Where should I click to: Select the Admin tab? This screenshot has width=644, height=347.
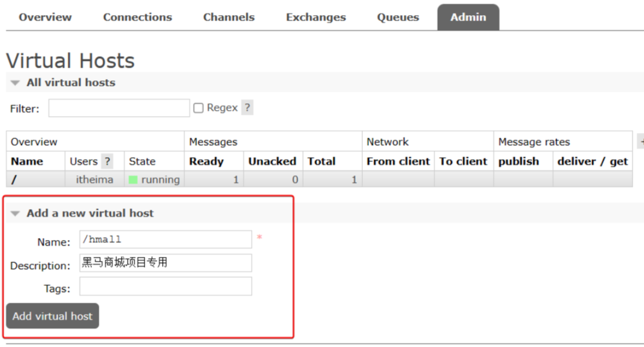[468, 18]
